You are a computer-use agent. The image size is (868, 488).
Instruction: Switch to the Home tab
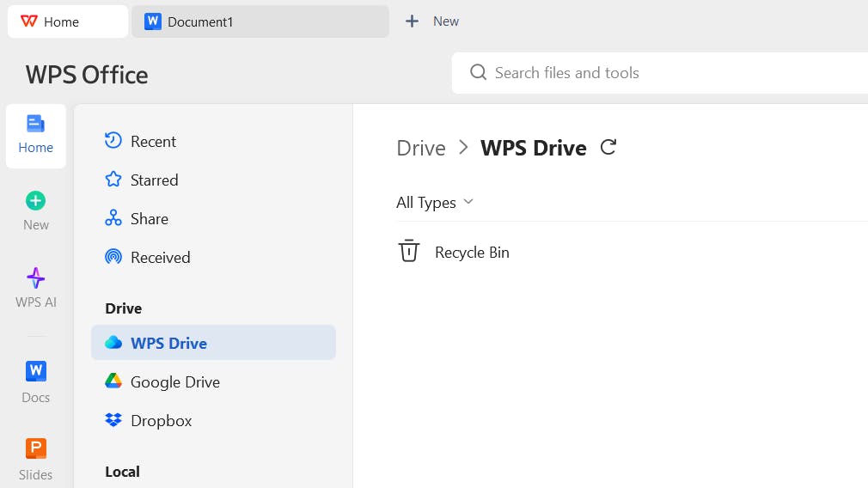tap(68, 21)
